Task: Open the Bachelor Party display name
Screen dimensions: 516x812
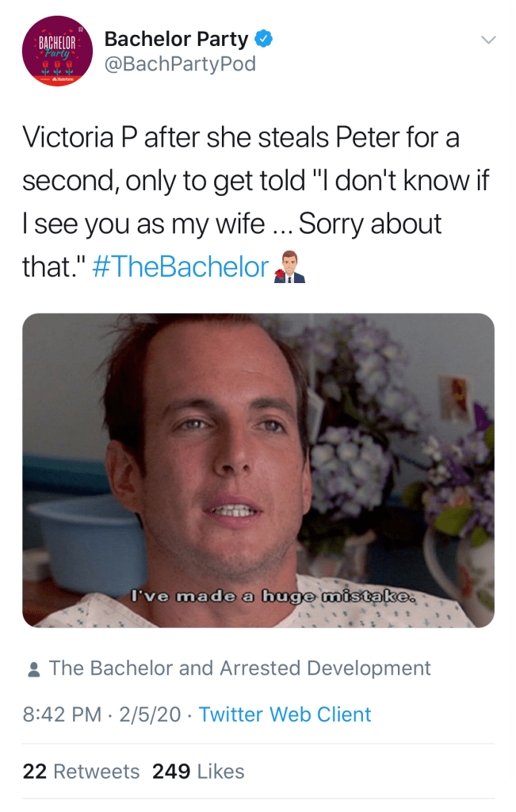Action: [176, 38]
